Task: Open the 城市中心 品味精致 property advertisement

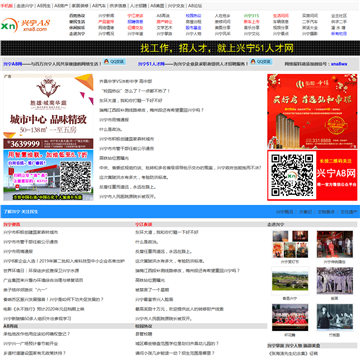Action: (48, 111)
